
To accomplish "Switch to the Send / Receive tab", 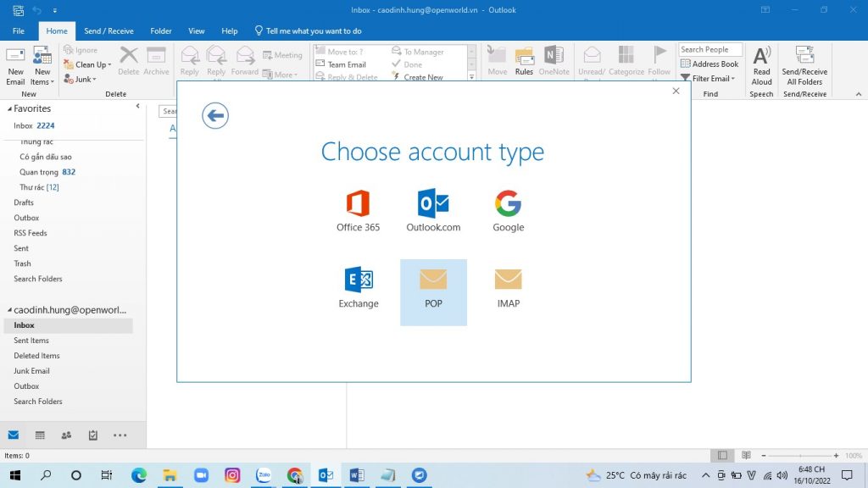I will click(x=108, y=31).
